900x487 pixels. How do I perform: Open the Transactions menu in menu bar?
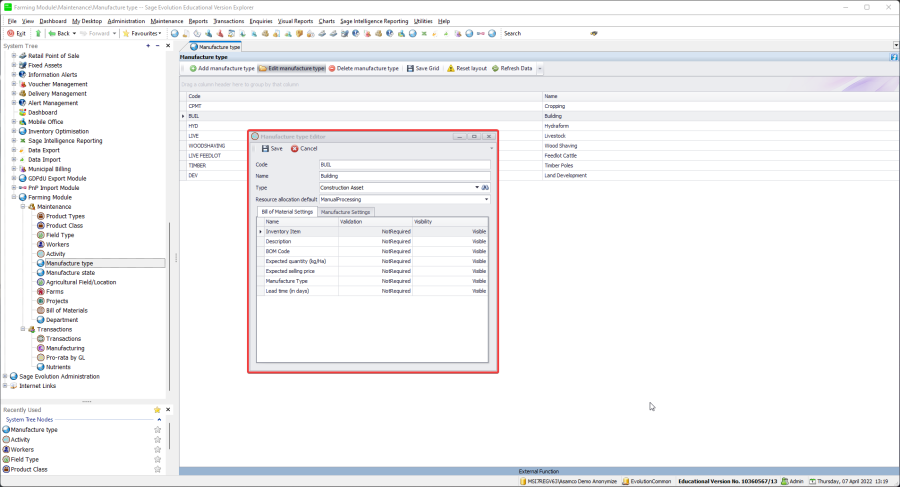229,20
